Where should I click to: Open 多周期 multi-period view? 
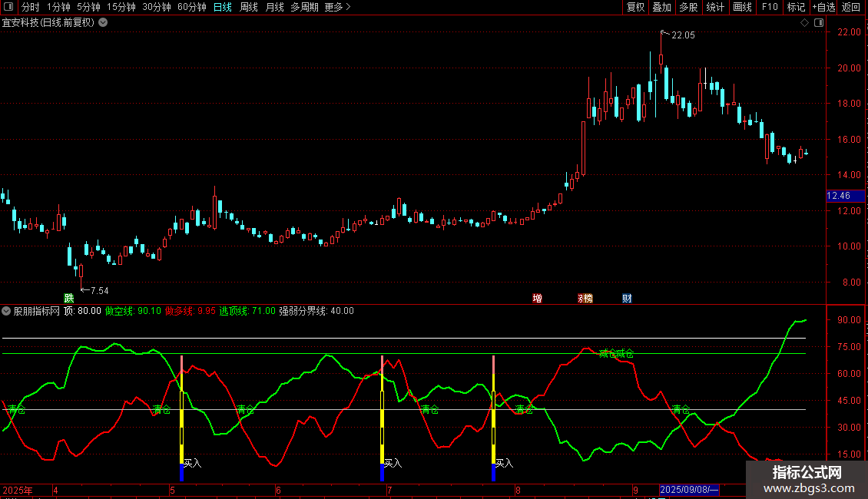click(304, 7)
